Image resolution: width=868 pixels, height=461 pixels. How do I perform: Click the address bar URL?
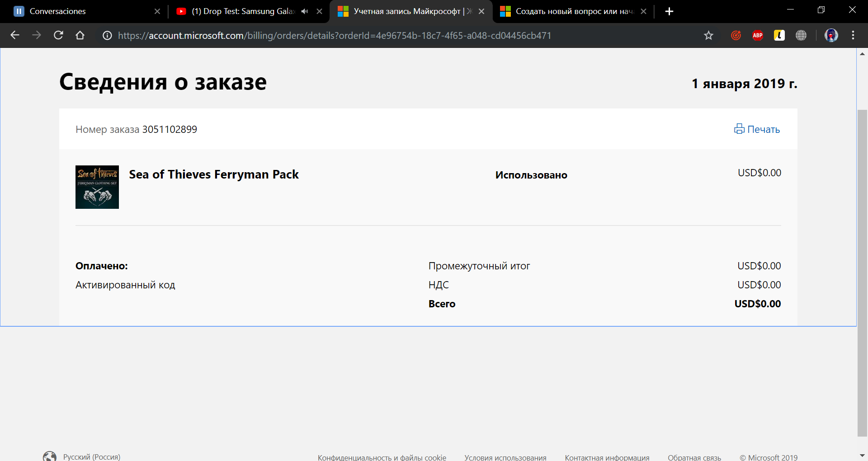tap(335, 35)
